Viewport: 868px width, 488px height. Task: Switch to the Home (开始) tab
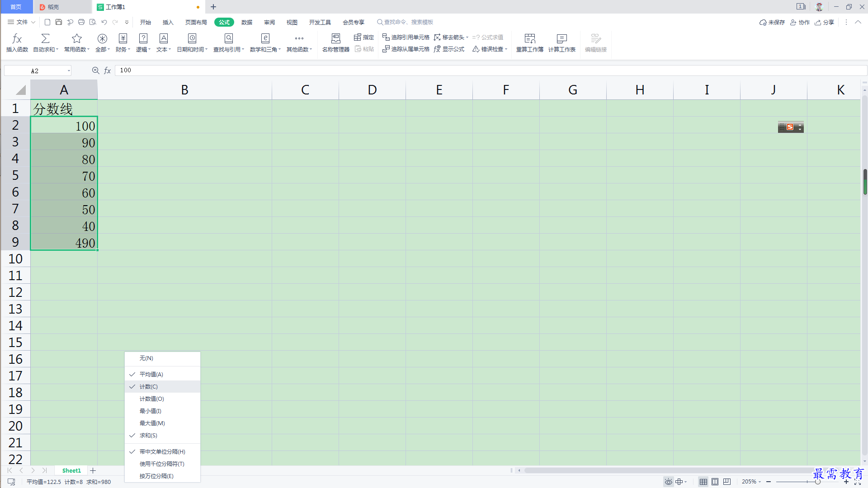pyautogui.click(x=146, y=22)
